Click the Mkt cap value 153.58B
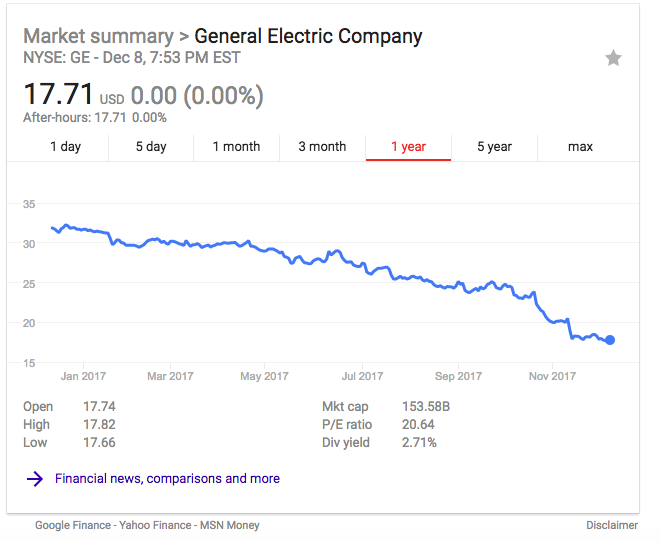Image resolution: width=660 pixels, height=541 pixels. [x=426, y=407]
